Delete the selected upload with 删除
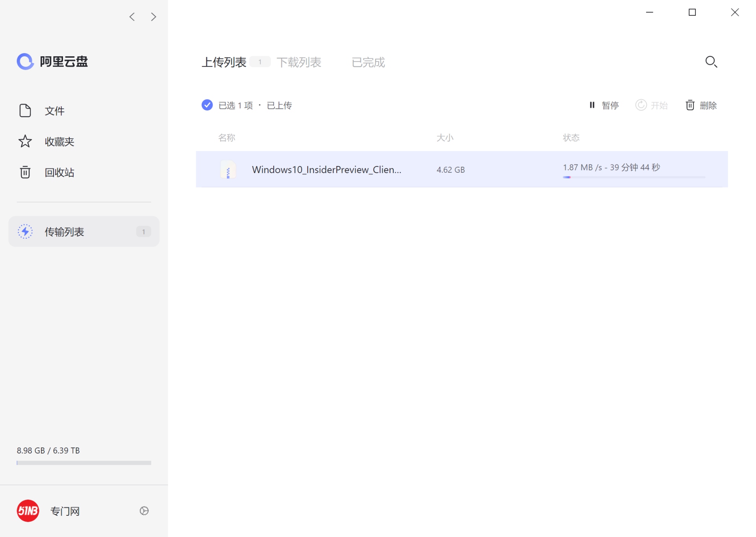Screen dimensions: 756x537 pos(701,105)
